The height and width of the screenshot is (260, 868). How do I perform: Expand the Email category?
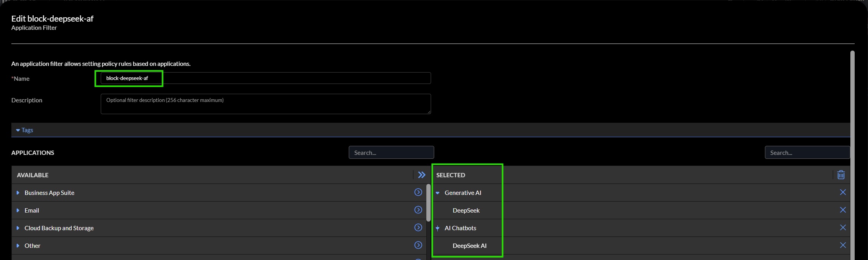[x=18, y=210]
